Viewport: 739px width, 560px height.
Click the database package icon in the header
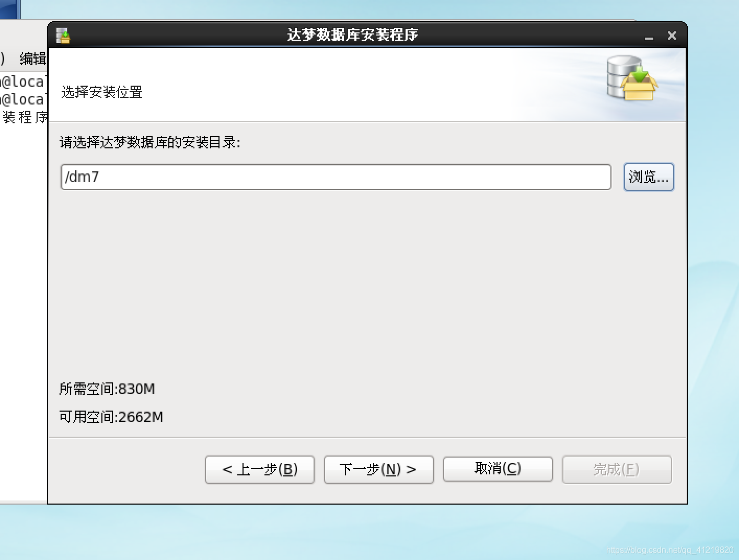point(631,78)
